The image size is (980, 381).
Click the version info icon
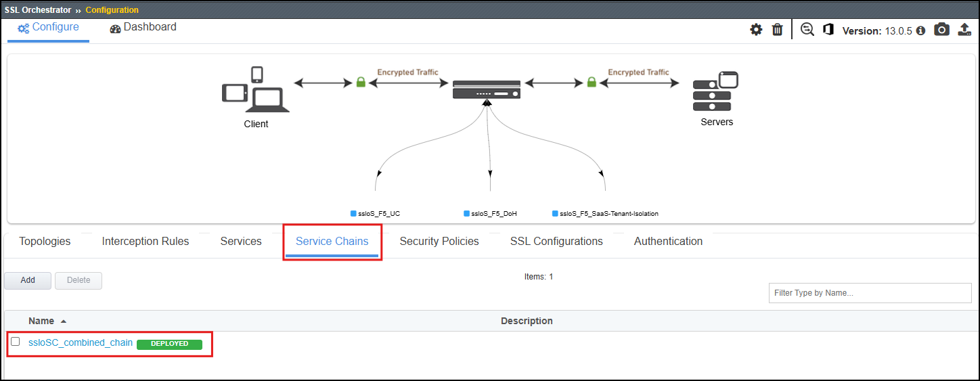pos(920,31)
